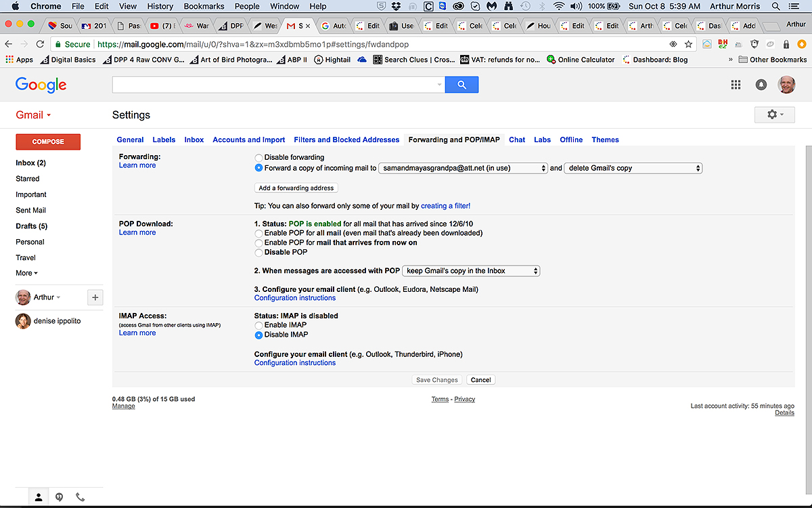Reload the page
Viewport: 812px width, 508px height.
40,44
